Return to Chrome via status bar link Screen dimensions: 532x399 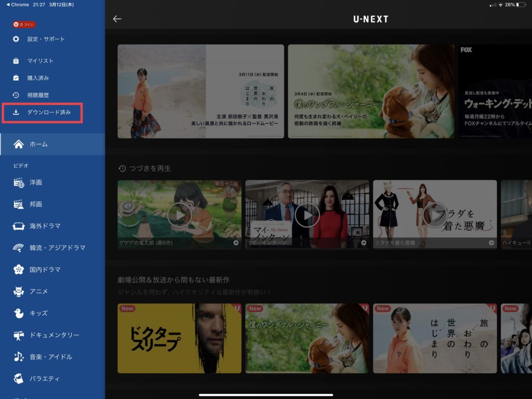tap(17, 5)
